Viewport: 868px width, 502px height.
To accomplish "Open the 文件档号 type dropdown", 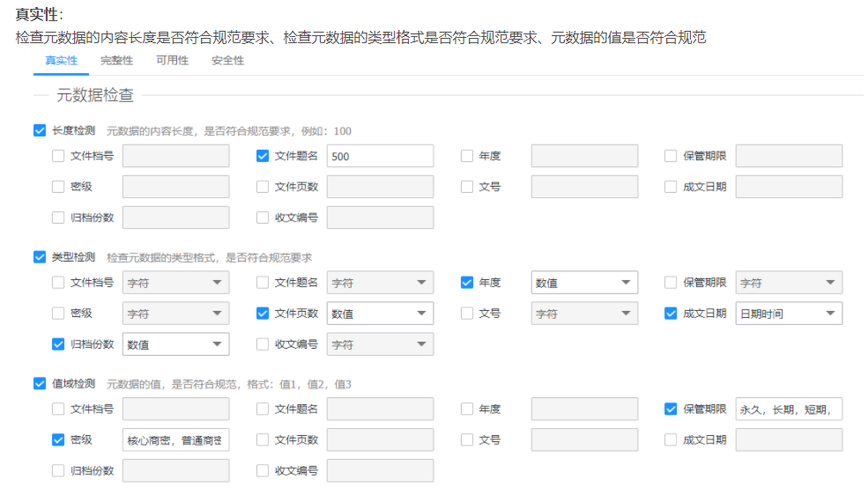I will pyautogui.click(x=175, y=283).
